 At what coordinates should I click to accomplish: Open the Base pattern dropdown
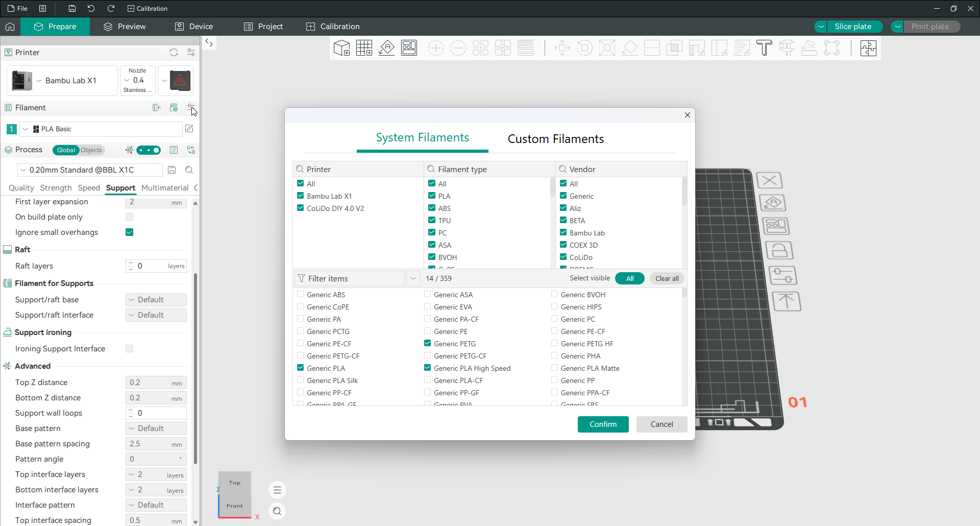[156, 428]
